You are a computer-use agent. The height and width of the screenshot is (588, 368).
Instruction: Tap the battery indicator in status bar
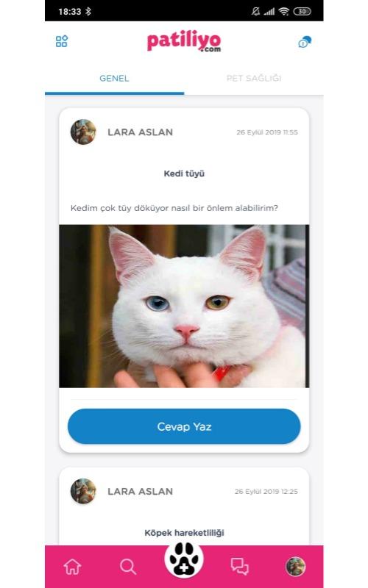click(x=302, y=12)
